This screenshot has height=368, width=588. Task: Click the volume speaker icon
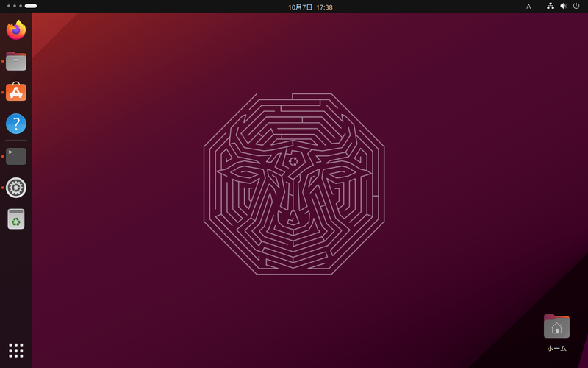(x=563, y=6)
